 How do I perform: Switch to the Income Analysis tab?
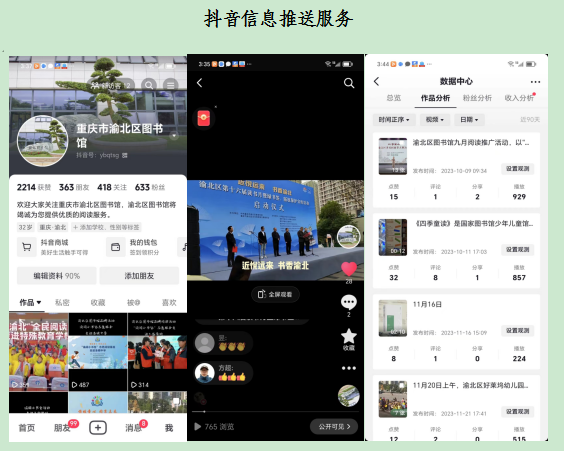519,98
